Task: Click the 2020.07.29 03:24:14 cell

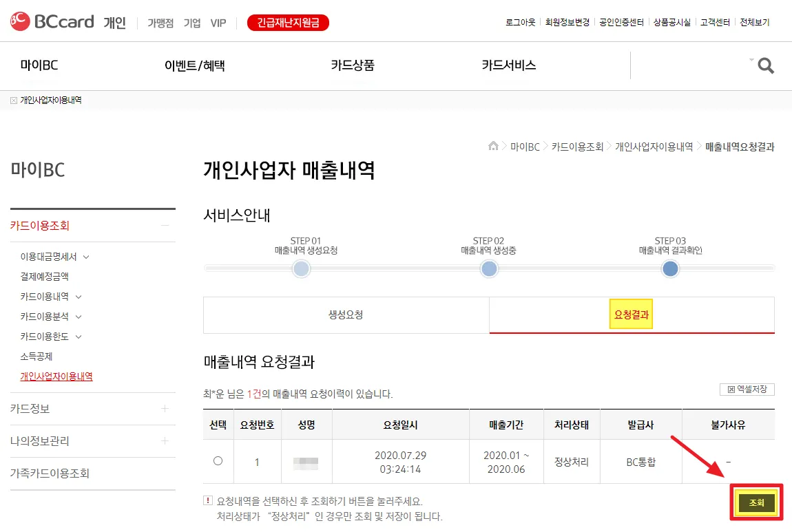Action: (x=401, y=462)
